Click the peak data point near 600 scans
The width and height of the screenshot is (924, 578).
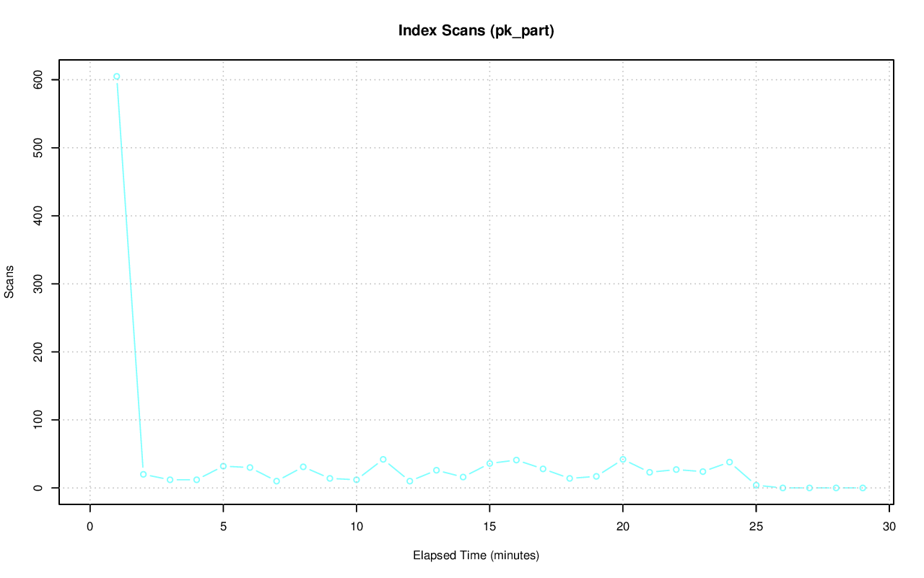pos(116,76)
